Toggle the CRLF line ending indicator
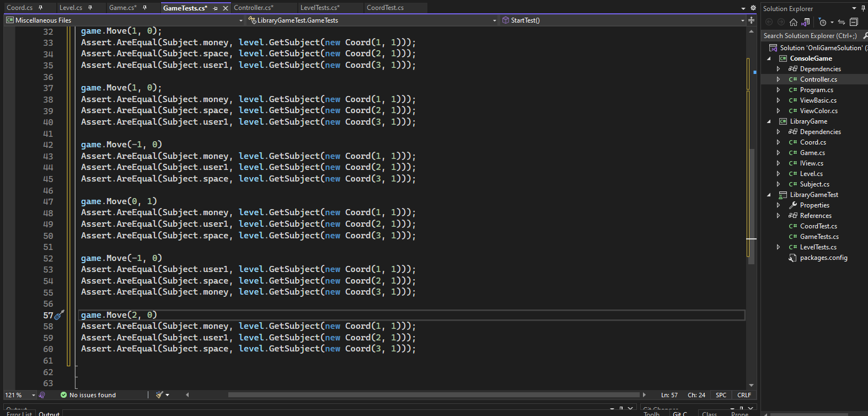The image size is (868, 416). coord(744,395)
